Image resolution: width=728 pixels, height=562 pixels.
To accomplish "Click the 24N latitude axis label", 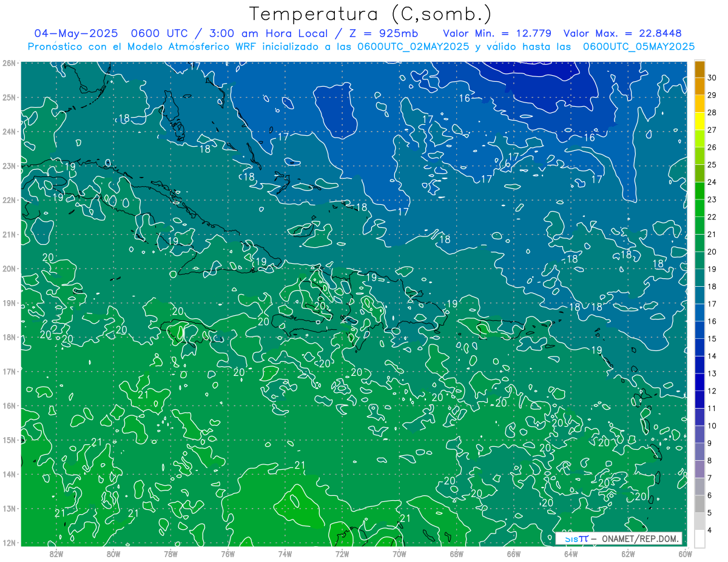I will pos(8,132).
